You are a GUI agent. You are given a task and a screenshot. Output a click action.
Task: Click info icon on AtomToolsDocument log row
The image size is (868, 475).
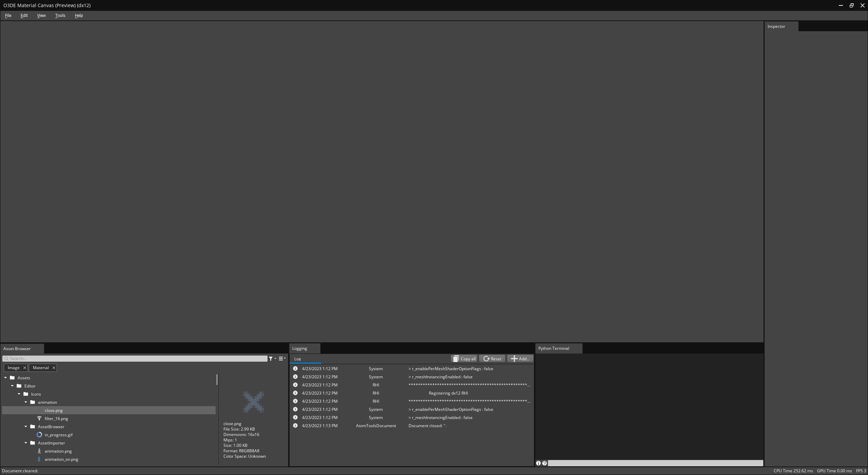click(x=295, y=426)
